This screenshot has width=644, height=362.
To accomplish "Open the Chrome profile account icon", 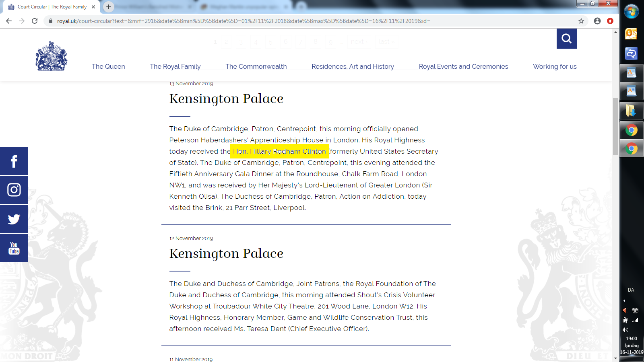I will [x=597, y=21].
